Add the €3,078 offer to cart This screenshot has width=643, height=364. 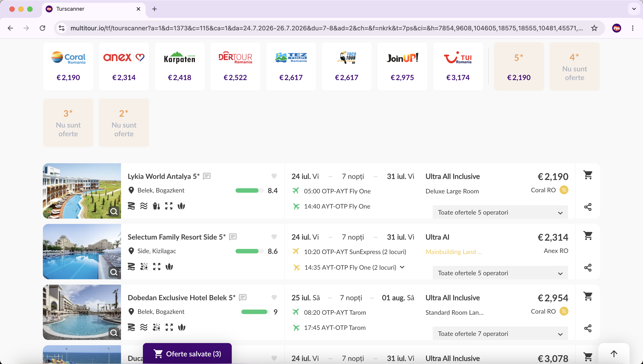coord(588,357)
